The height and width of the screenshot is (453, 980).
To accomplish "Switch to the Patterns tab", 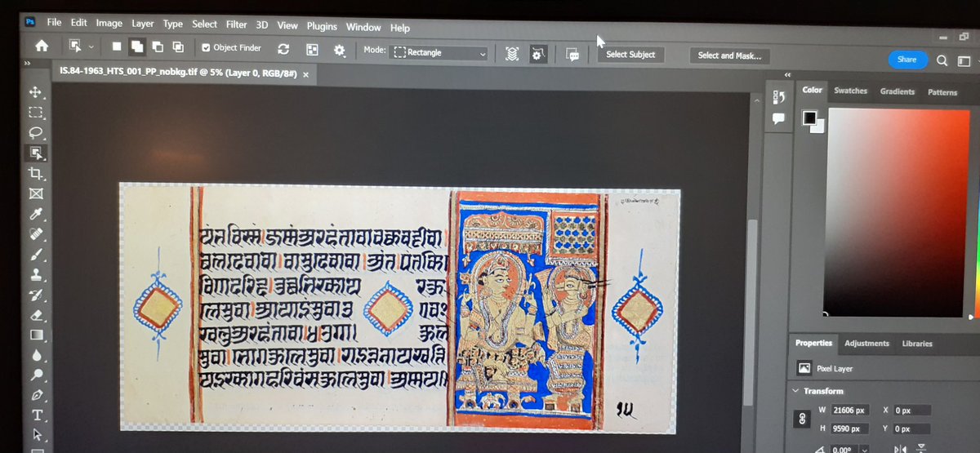I will (x=942, y=92).
